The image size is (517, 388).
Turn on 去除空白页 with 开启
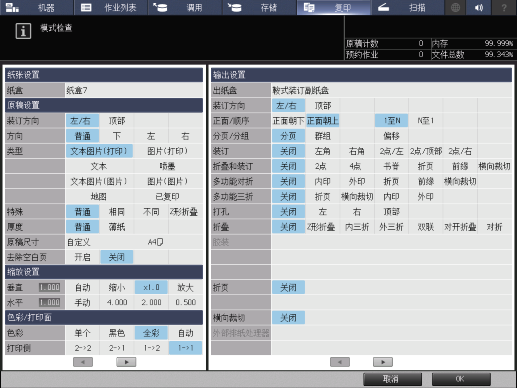[83, 257]
